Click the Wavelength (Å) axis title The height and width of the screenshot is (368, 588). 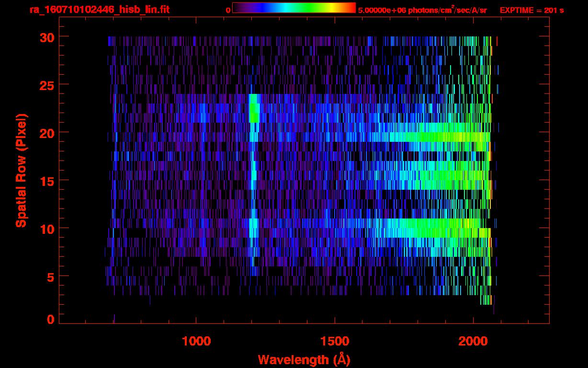click(304, 359)
